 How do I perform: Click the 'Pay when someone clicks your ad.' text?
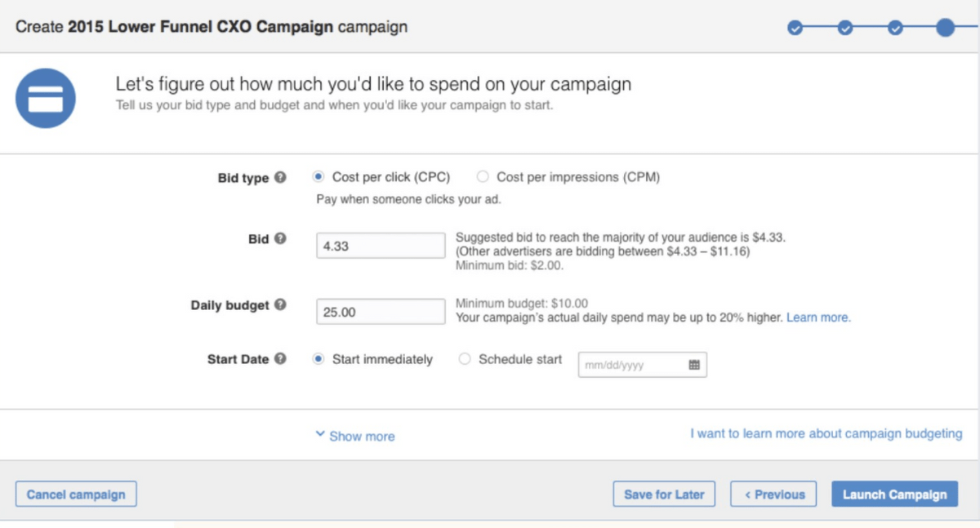click(408, 199)
